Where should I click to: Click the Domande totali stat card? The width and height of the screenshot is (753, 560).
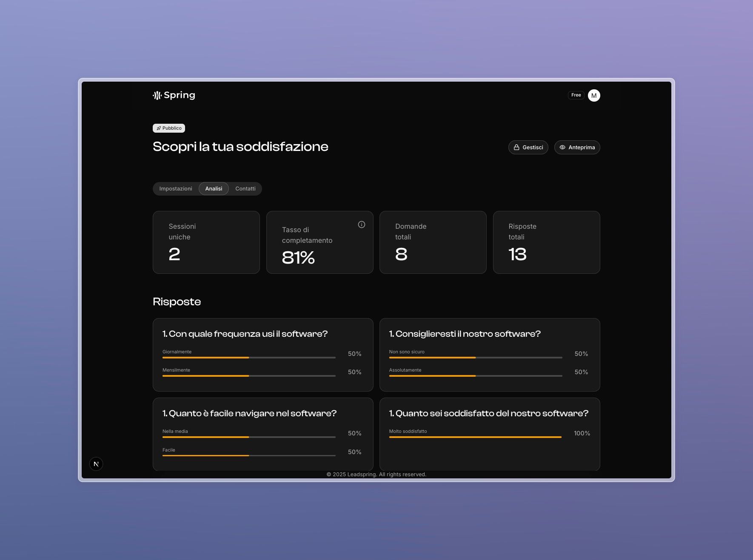coord(433,242)
